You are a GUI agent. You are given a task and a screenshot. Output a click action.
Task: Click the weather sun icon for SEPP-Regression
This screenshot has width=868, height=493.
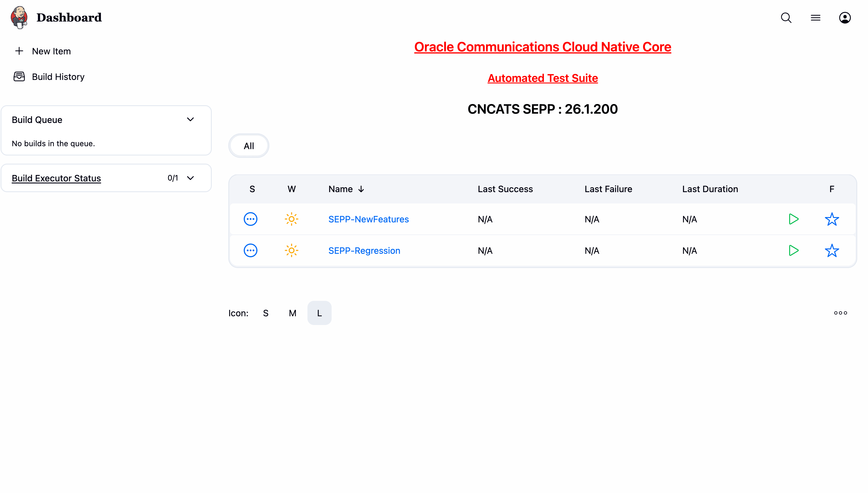point(291,251)
